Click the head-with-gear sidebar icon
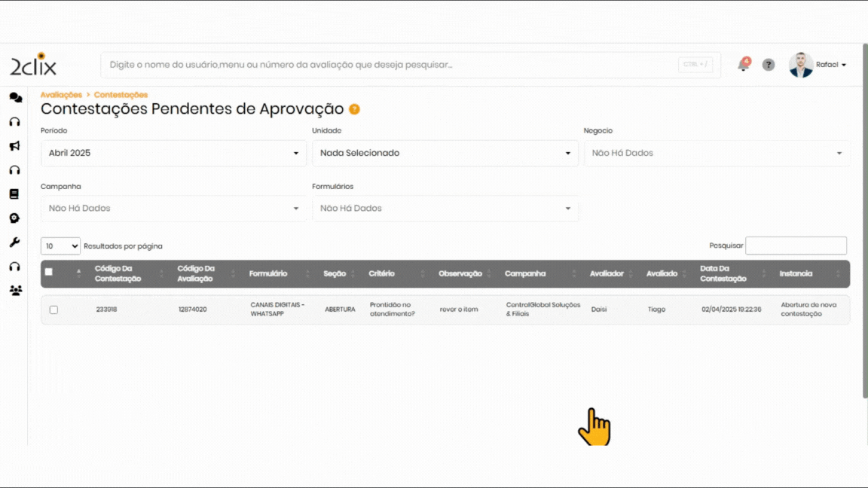This screenshot has width=868, height=488. 14,218
